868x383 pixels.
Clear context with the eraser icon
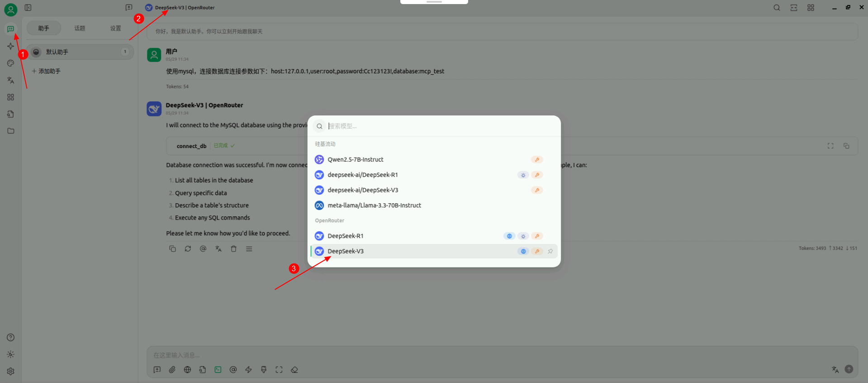click(294, 370)
